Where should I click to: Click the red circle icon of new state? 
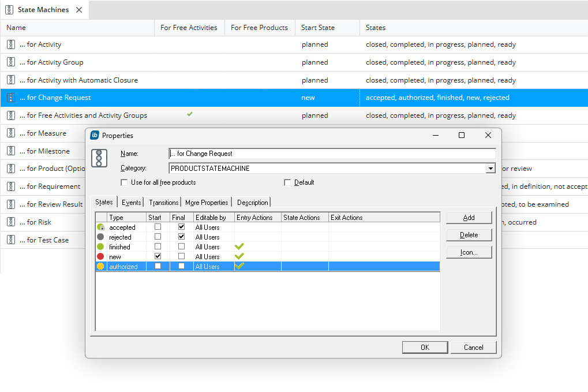pos(100,257)
